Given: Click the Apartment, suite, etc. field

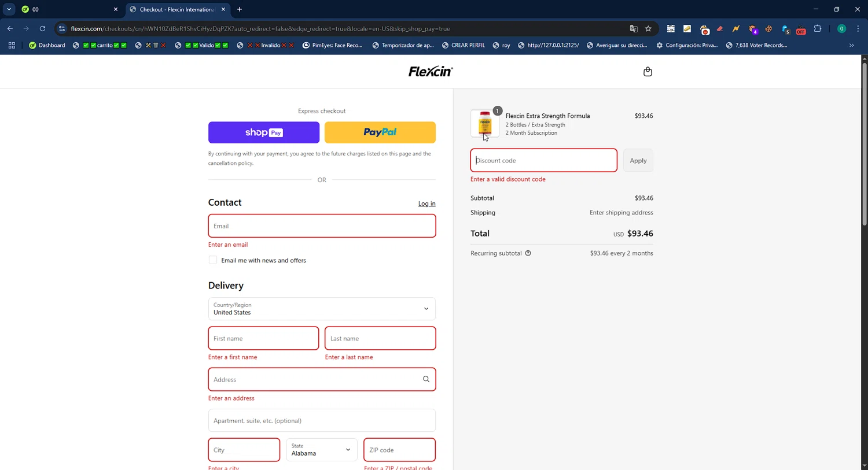Looking at the screenshot, I should pos(322,420).
